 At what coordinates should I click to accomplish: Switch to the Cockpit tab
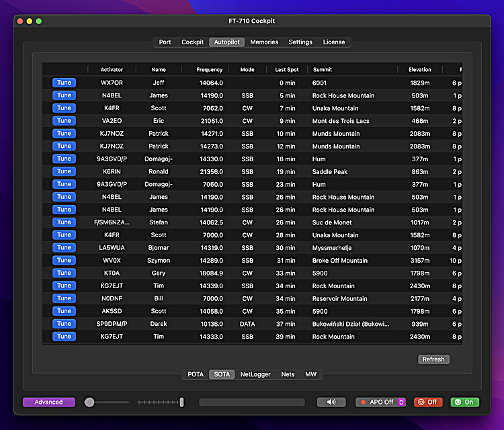click(193, 42)
